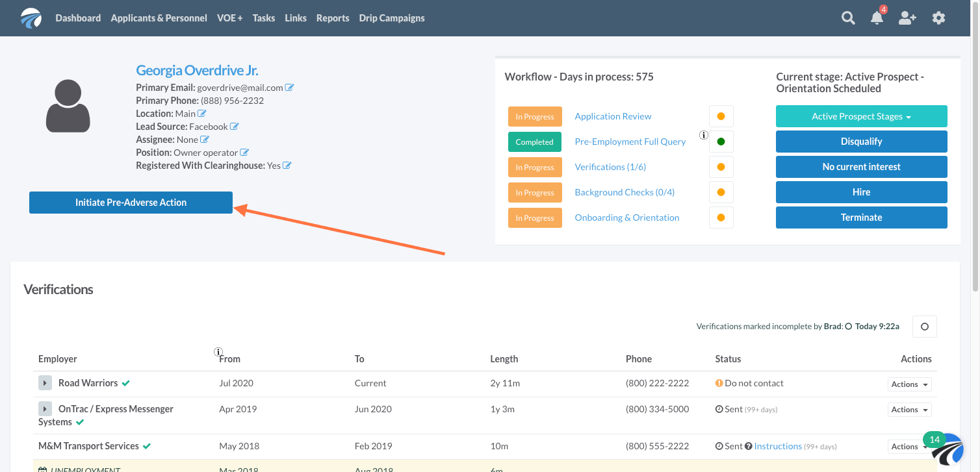Toggle Pre-Employment Full Query green status dot
Image resolution: width=980 pixels, height=472 pixels.
point(721,142)
